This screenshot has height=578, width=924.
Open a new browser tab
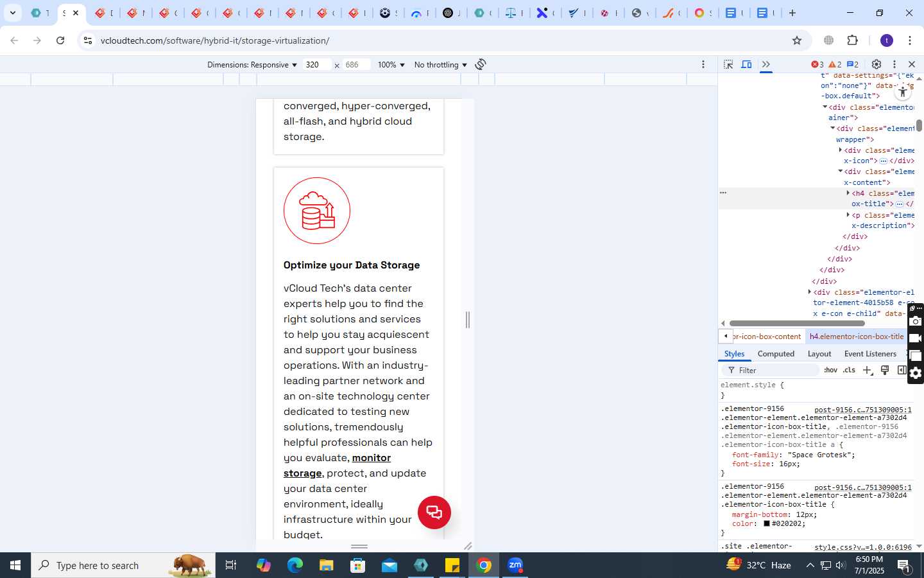pos(792,13)
